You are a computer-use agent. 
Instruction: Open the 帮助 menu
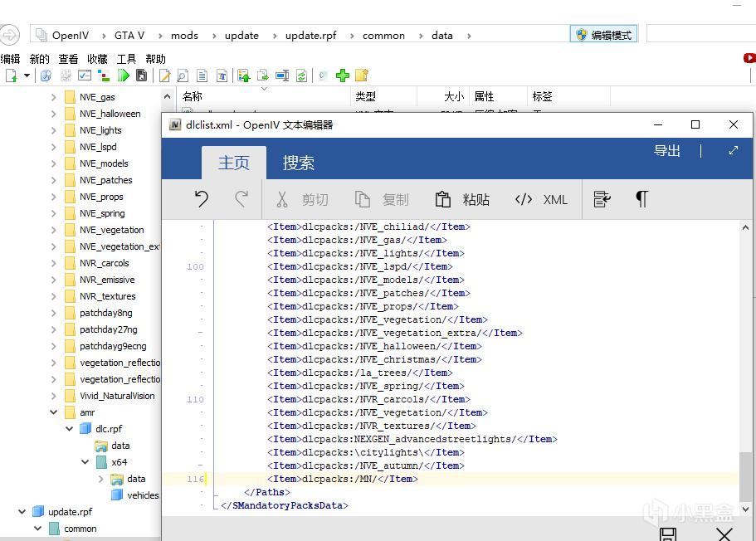[x=155, y=59]
